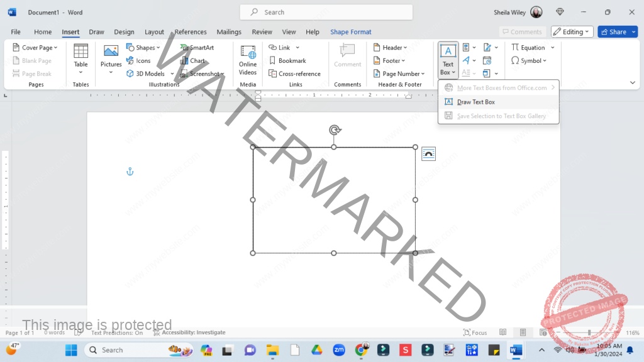Click Text Predictions: On in the status bar
The height and width of the screenshot is (362, 644).
pyautogui.click(x=117, y=332)
